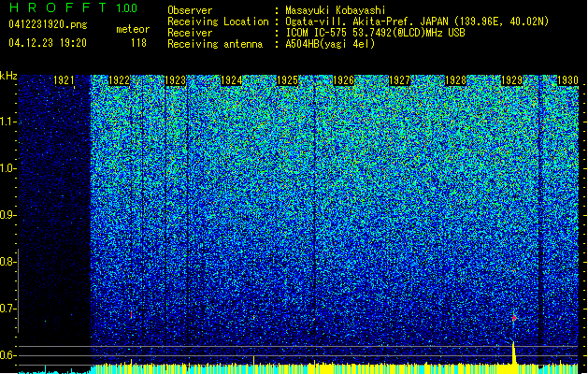
Task: Click the 1924 time marker
Action: [232, 80]
